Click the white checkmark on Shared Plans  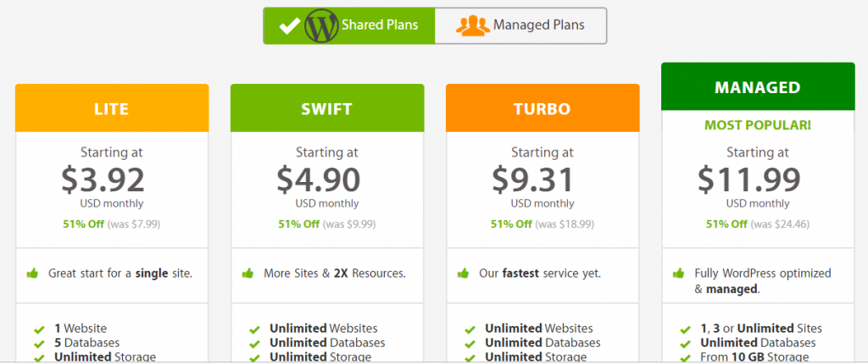[x=289, y=25]
